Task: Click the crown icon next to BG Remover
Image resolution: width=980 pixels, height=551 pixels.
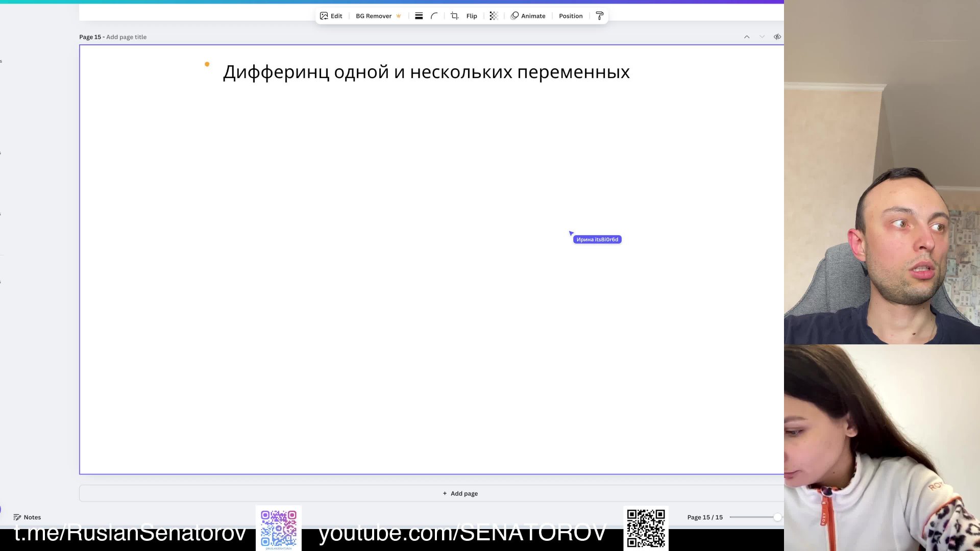Action: 399,16
